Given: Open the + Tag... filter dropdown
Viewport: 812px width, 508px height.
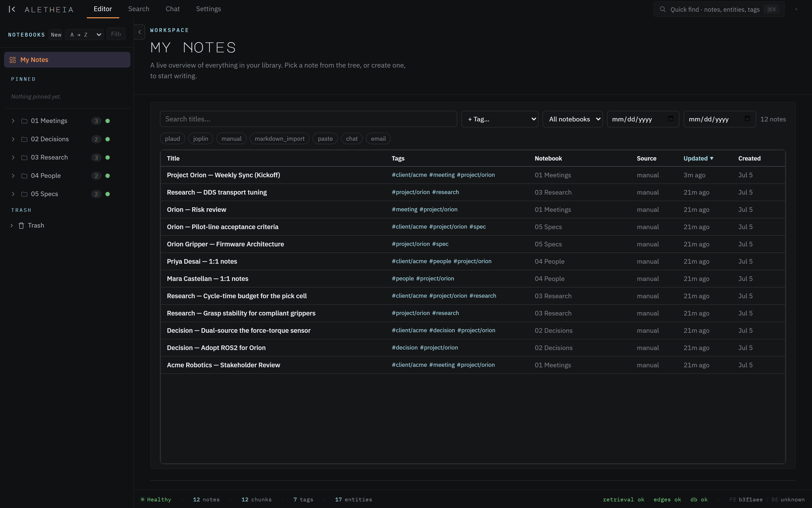Looking at the screenshot, I should 500,119.
